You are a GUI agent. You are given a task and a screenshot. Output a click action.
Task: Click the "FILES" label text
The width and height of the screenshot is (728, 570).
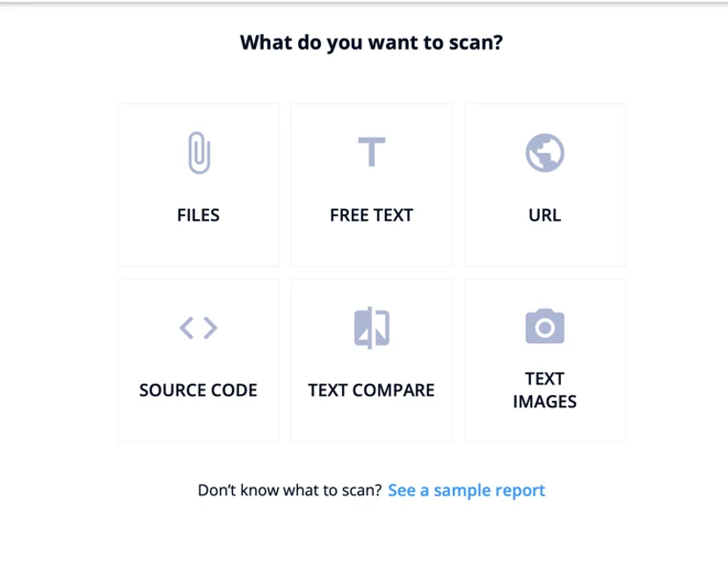(x=198, y=215)
